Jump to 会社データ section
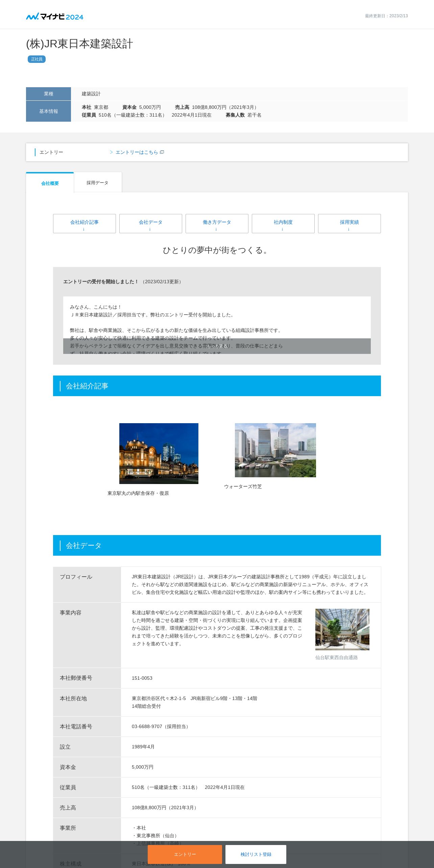 (x=151, y=223)
